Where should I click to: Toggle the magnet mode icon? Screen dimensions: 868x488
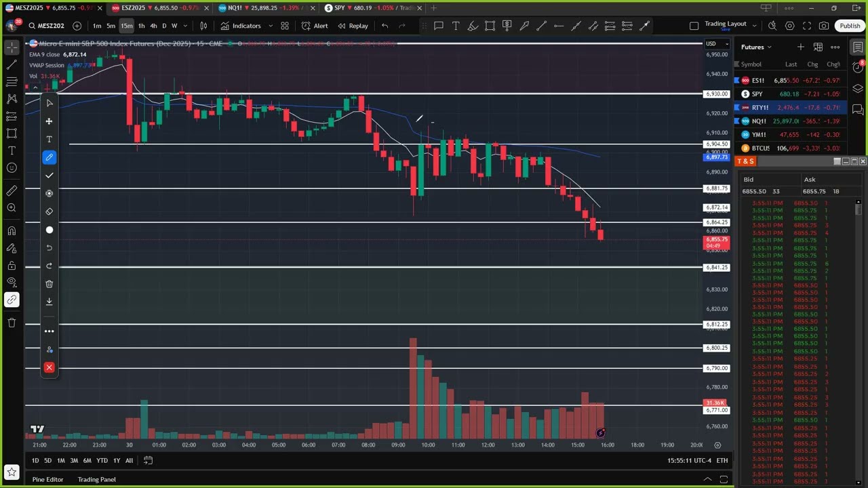point(12,230)
